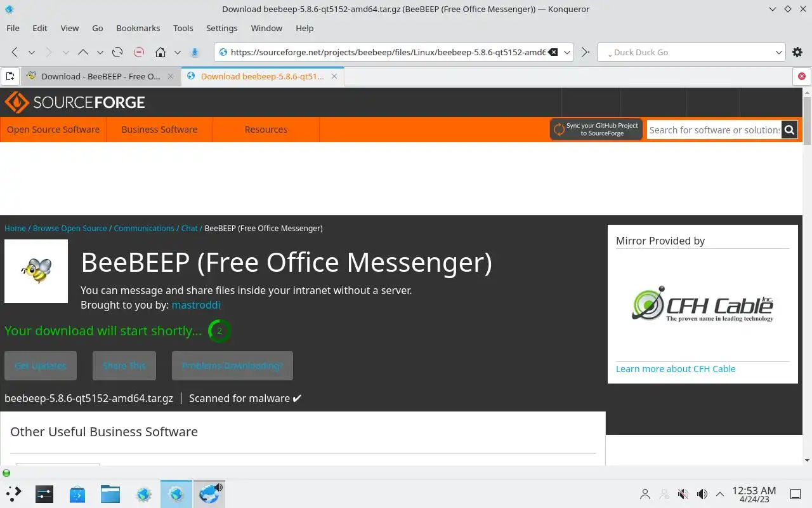The image size is (812, 508).
Task: Open the Help menu
Action: click(304, 28)
